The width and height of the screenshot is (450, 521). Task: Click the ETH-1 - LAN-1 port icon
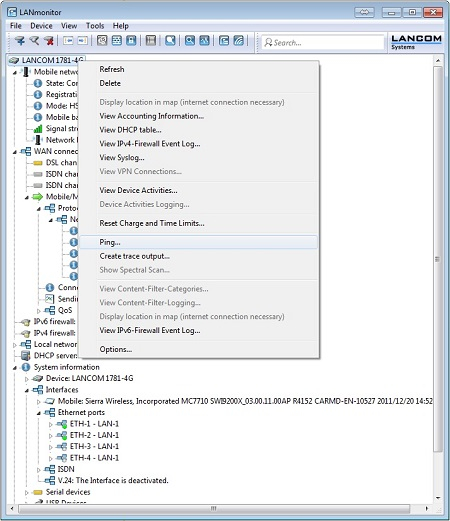coord(62,424)
